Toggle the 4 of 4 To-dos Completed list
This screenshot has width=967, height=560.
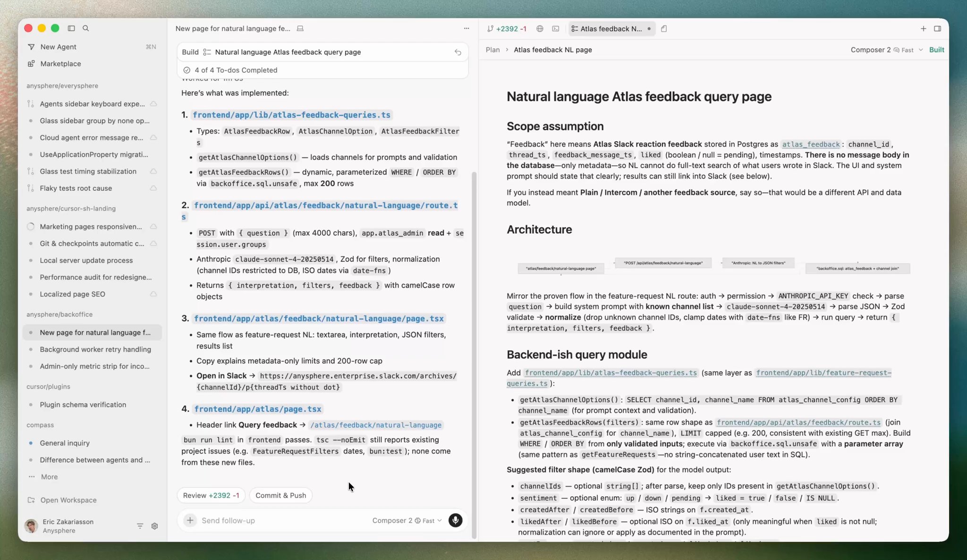[x=236, y=70]
